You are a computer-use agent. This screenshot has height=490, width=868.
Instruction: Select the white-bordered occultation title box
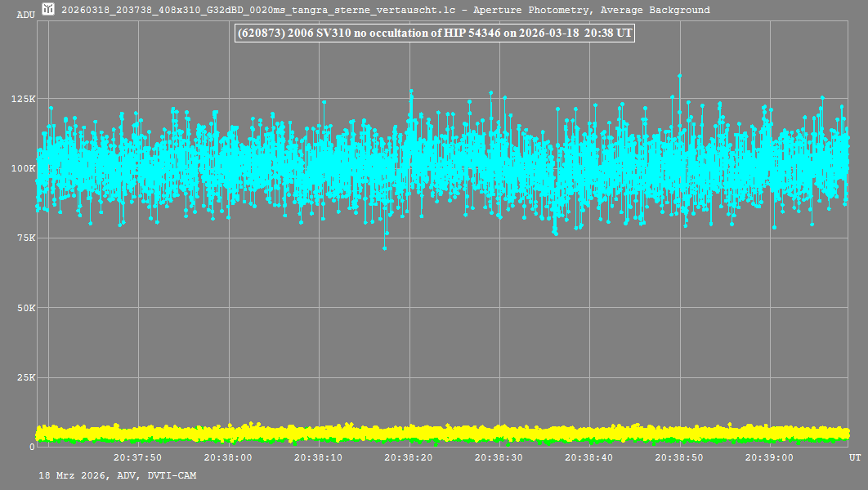pyautogui.click(x=434, y=33)
